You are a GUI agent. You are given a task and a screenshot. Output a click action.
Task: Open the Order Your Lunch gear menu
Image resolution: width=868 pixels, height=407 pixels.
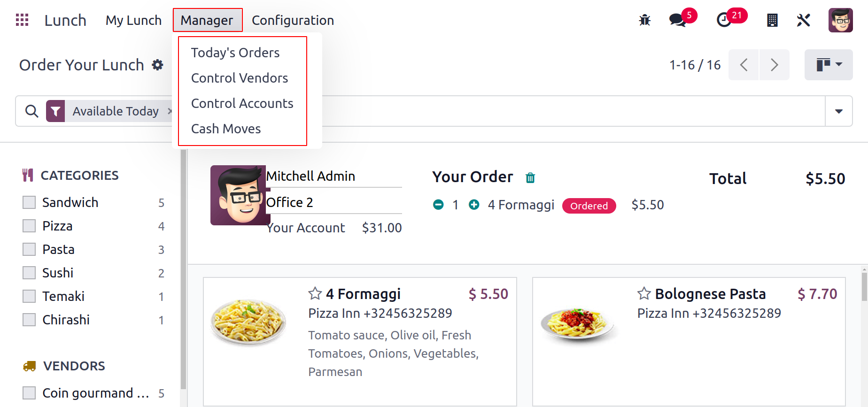(x=158, y=65)
